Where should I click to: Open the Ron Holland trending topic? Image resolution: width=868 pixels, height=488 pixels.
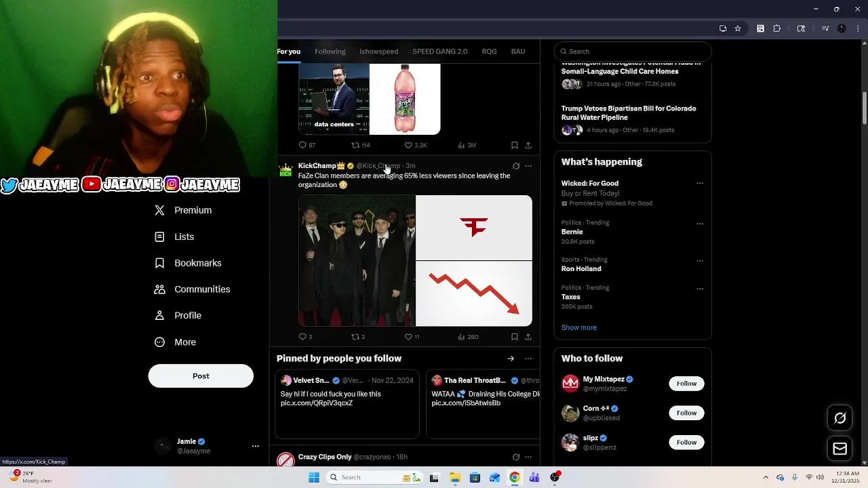tap(581, 269)
